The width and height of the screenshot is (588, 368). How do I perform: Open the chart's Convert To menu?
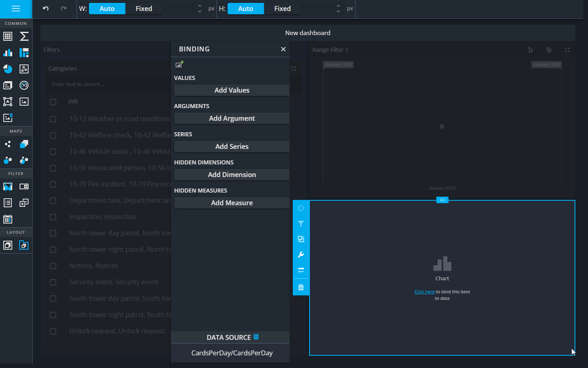coord(301,270)
